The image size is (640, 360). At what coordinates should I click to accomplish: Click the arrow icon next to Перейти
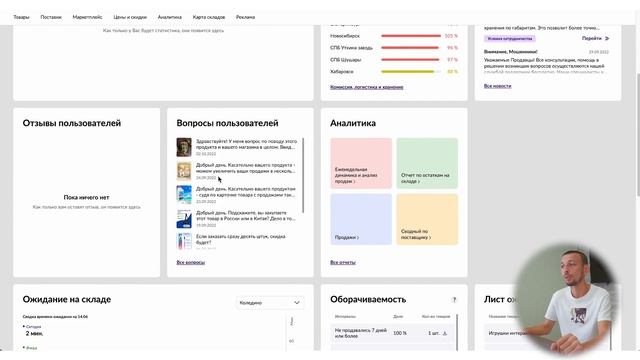click(x=607, y=38)
